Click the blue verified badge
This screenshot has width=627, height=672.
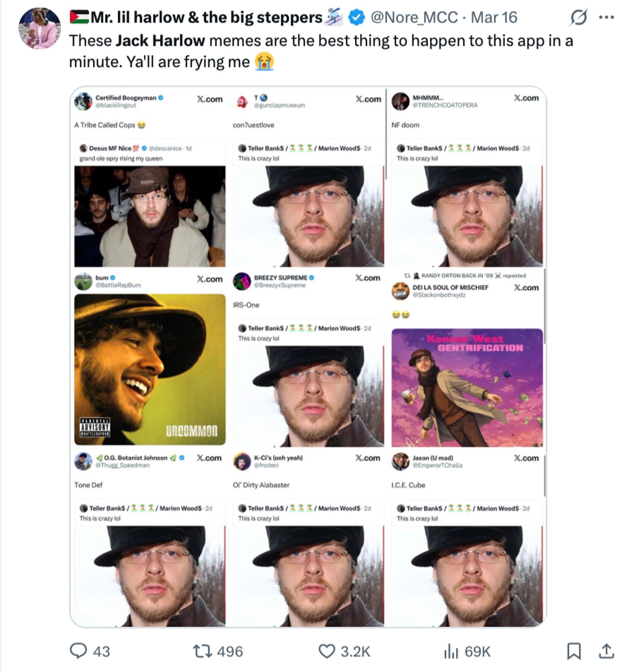[x=357, y=17]
